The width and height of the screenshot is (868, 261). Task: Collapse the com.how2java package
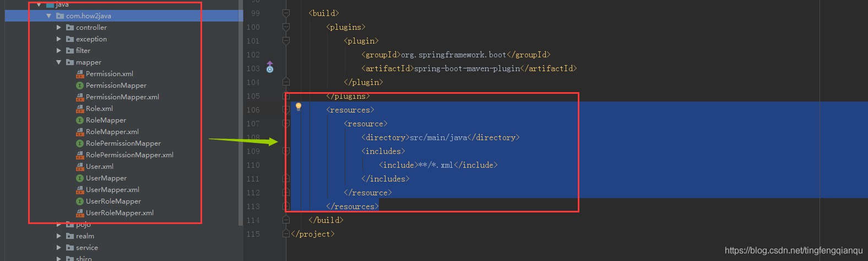pos(49,16)
